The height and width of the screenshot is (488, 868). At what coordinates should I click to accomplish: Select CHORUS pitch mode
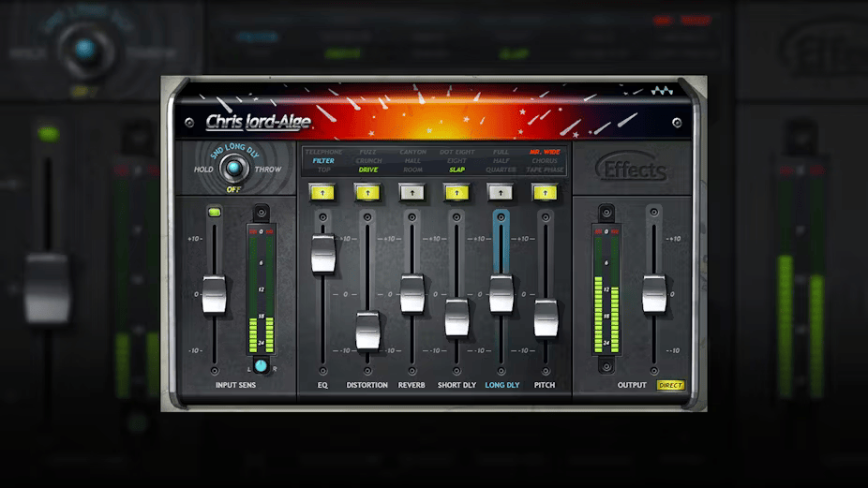pos(545,160)
